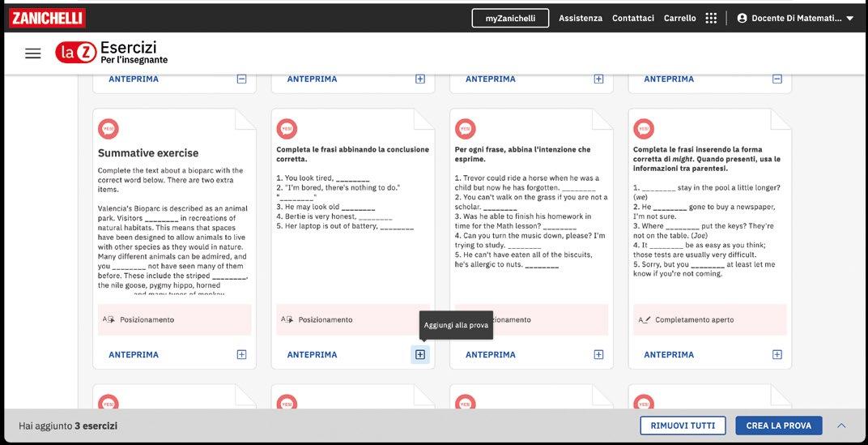
Task: Add 'Completa le frasi abbinando' exercise to test
Action: click(x=420, y=355)
